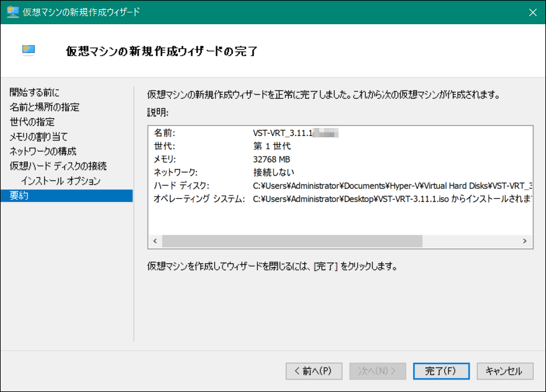This screenshot has height=392, width=546.
Task: Click the ISO path VST-VRT-3.11.1.iso line
Action: pyautogui.click(x=393, y=199)
